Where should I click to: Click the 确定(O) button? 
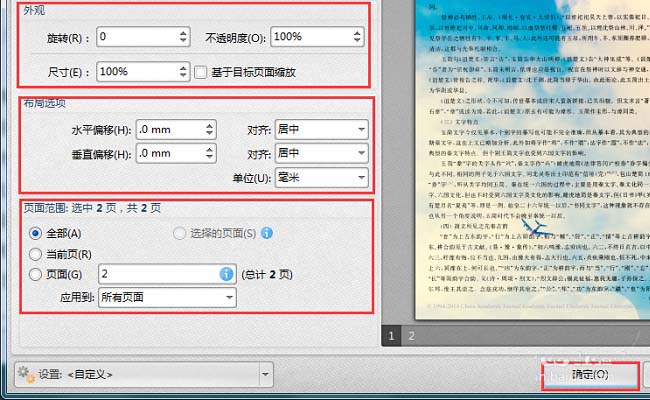590,375
